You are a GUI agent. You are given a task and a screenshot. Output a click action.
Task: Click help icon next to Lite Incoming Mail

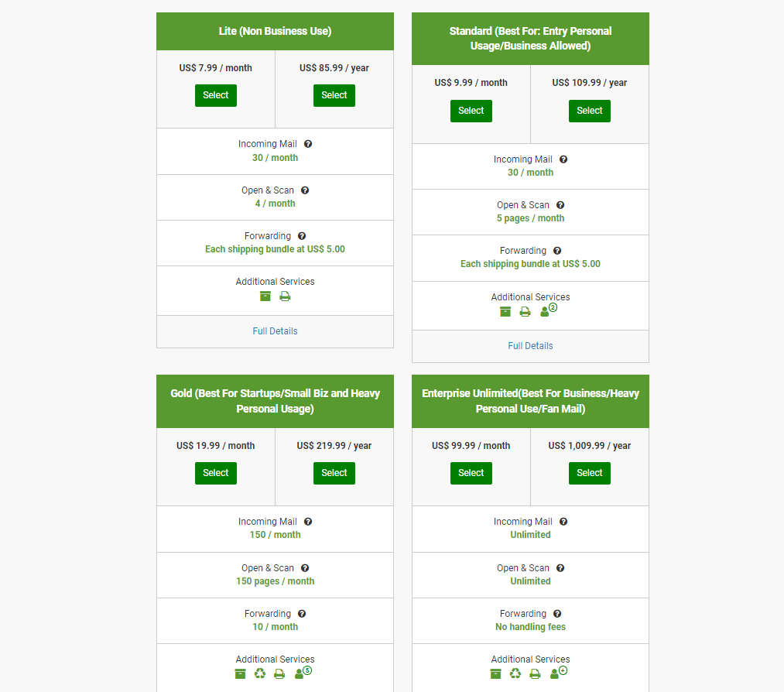pyautogui.click(x=308, y=144)
